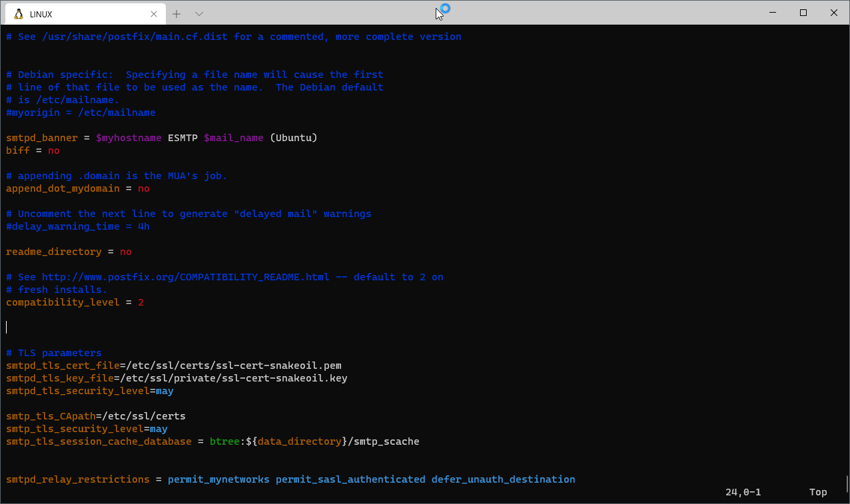Open a new tab with the plus button
This screenshot has height=504, width=850.
pos(177,14)
